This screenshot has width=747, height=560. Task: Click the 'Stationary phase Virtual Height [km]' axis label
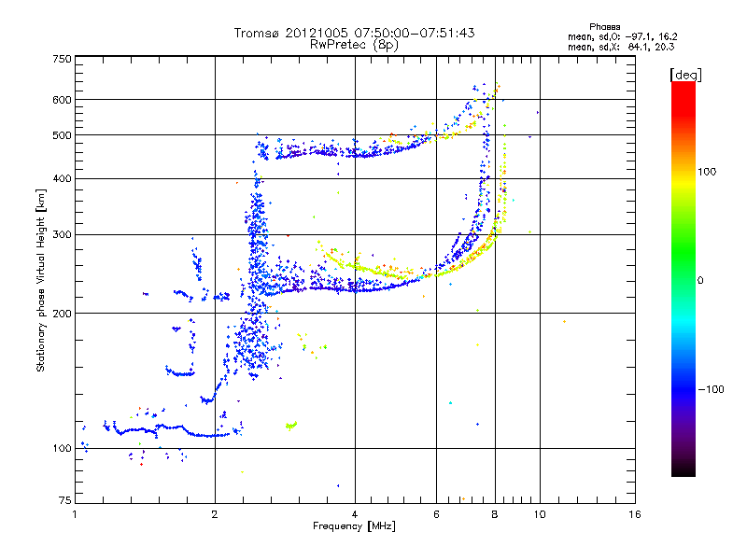coord(41,281)
